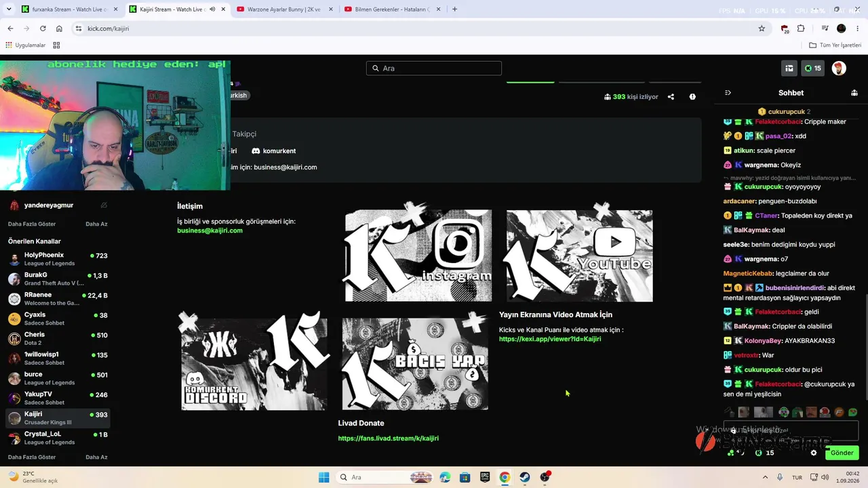Viewport: 868px width, 488px height.
Task: Collapse the sidebar via icon beside yandereyagmur
Action: tap(104, 205)
